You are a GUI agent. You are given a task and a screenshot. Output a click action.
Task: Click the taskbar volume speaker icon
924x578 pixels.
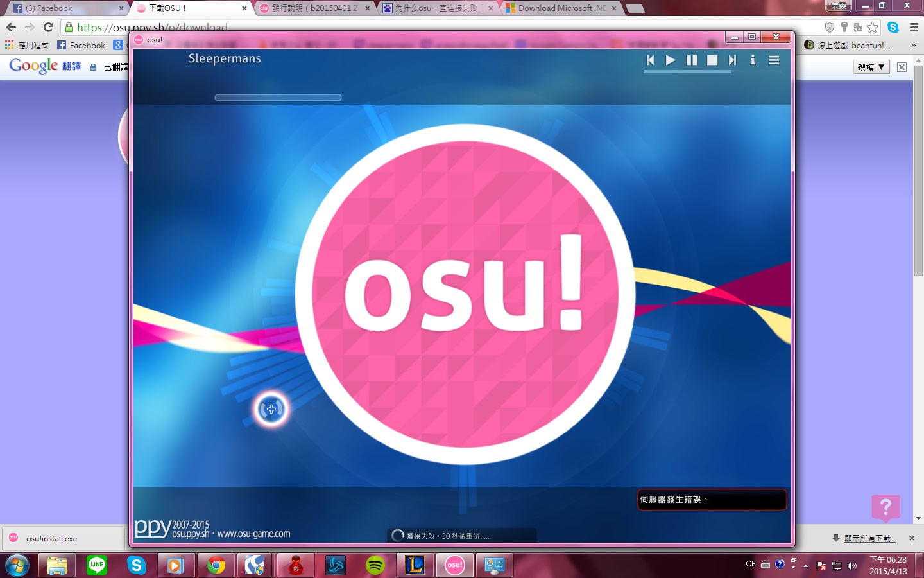[852, 566]
